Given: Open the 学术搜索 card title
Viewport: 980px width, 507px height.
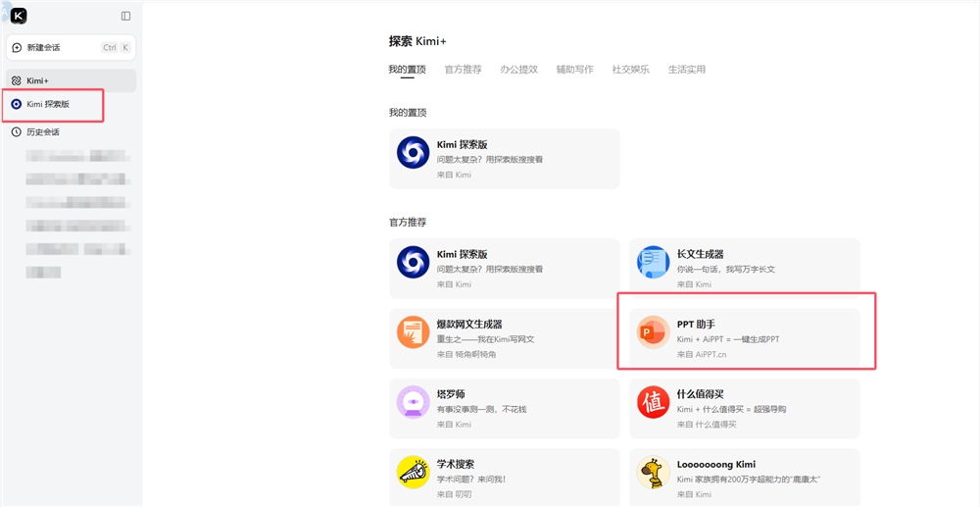Looking at the screenshot, I should pos(456,465).
